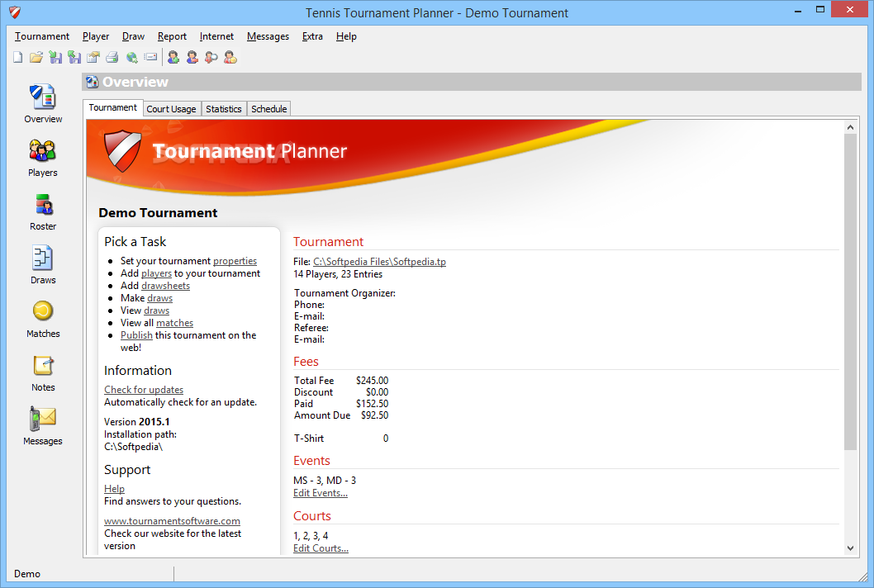Open the Player menu
874x588 pixels.
pos(96,36)
